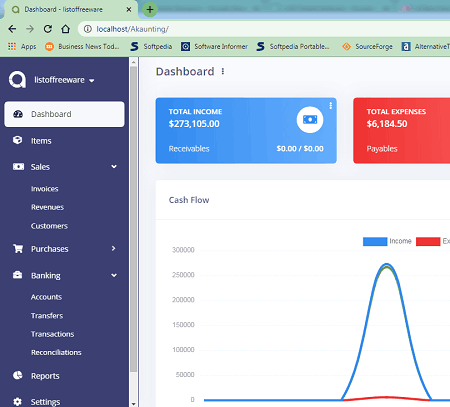Click the Settings gear icon
This screenshot has width=450, height=407.
point(18,401)
